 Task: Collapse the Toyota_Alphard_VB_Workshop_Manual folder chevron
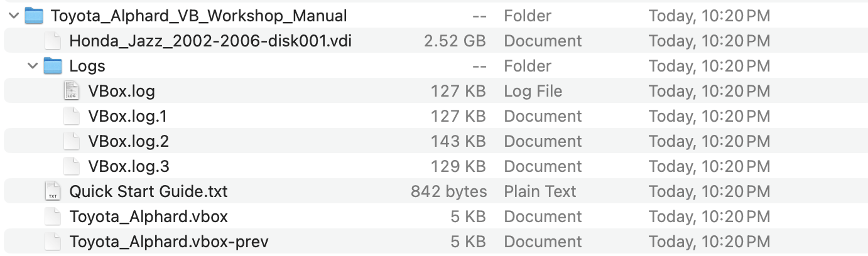click(14, 16)
